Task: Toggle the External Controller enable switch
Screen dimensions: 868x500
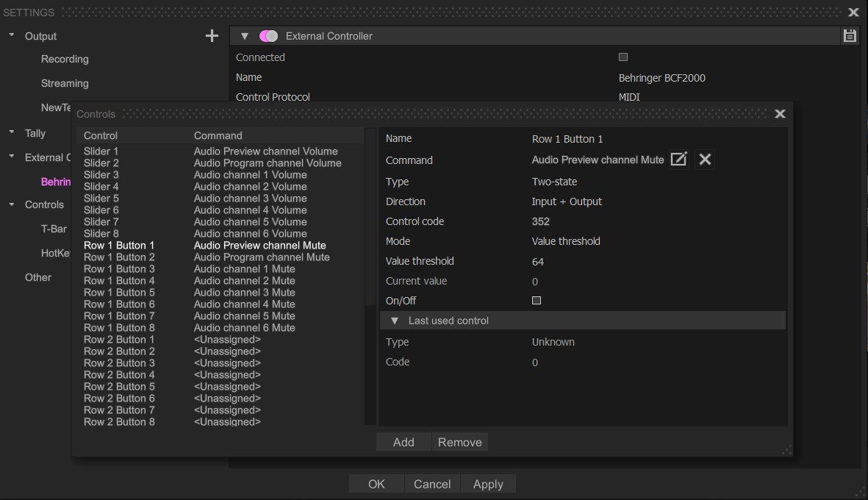Action: click(x=268, y=36)
